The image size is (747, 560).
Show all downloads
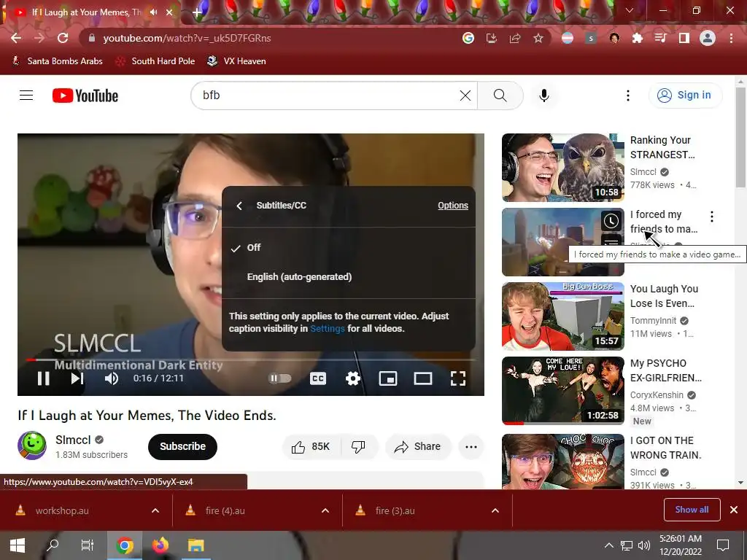(692, 510)
